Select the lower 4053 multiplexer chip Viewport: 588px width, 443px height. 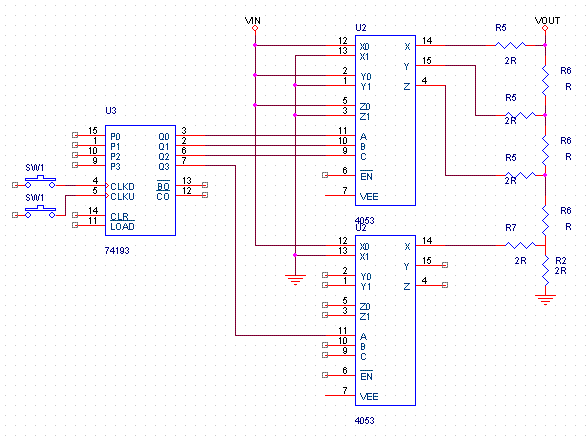[385, 320]
